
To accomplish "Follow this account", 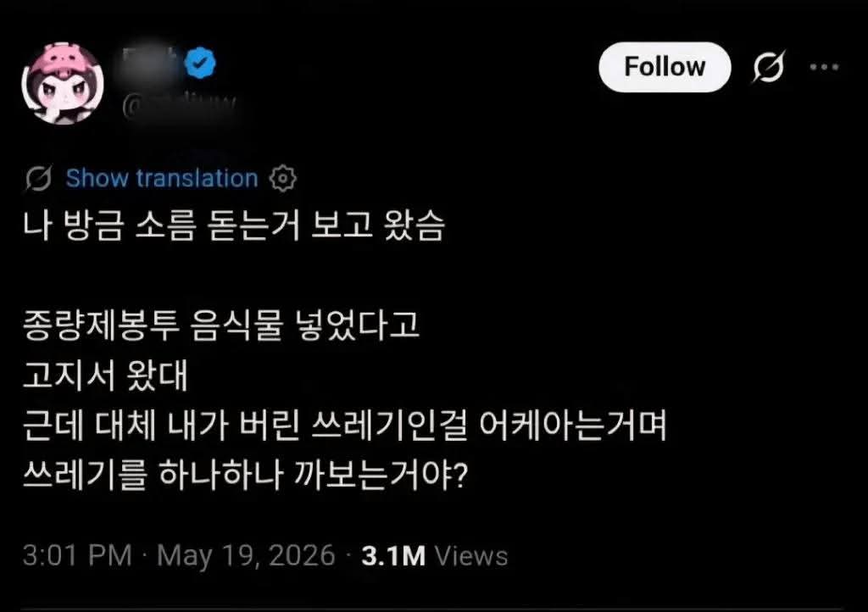I will (x=665, y=67).
